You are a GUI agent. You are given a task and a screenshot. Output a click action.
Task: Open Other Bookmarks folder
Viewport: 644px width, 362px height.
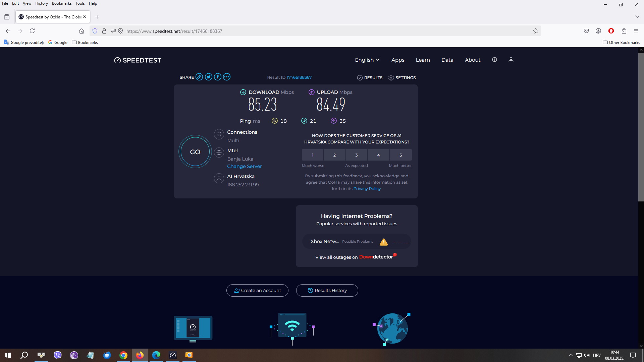(x=622, y=42)
